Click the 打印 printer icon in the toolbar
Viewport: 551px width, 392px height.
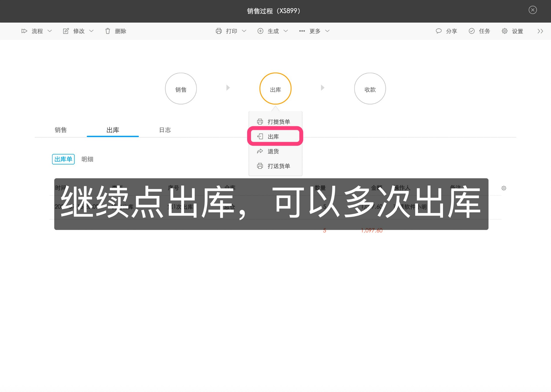pyautogui.click(x=219, y=31)
